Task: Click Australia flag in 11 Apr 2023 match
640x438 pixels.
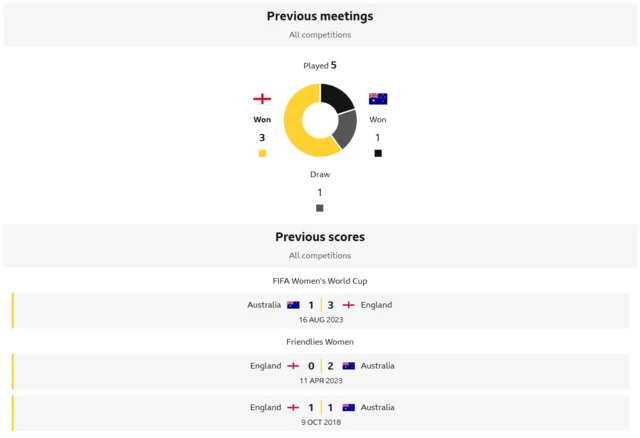Action: 348,366
